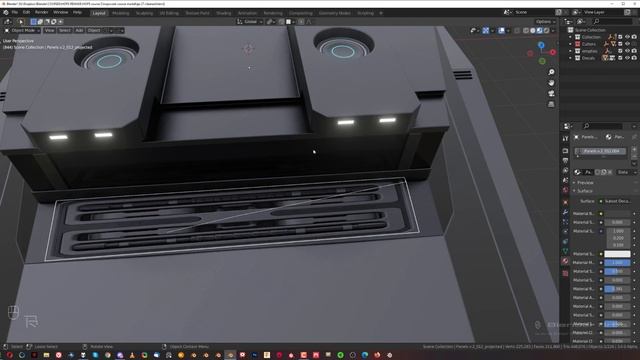Open the Global transform orientation dropdown
Screen dimensions: 640x360
250,22
